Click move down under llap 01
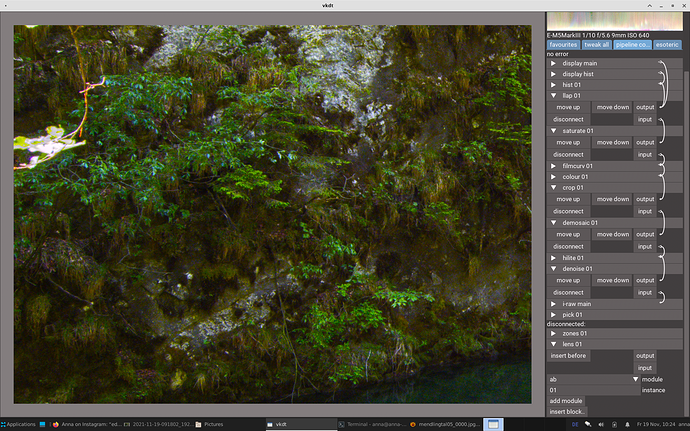 coord(613,107)
